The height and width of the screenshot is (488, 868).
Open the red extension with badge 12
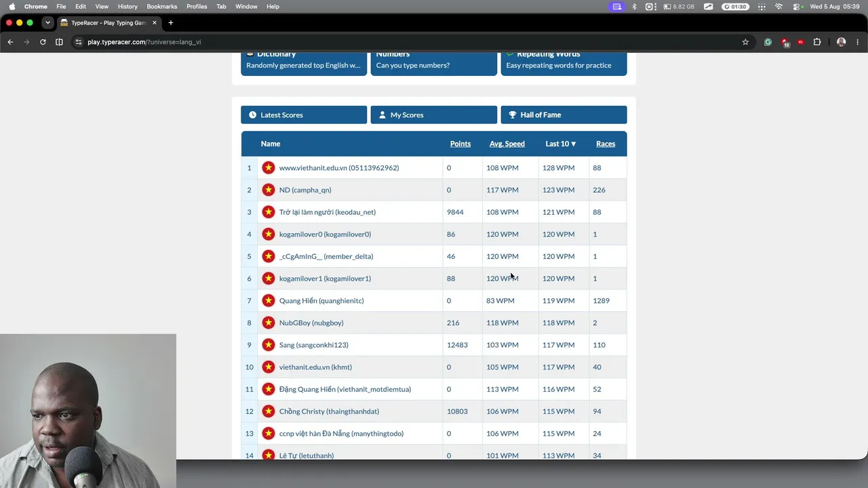785,42
